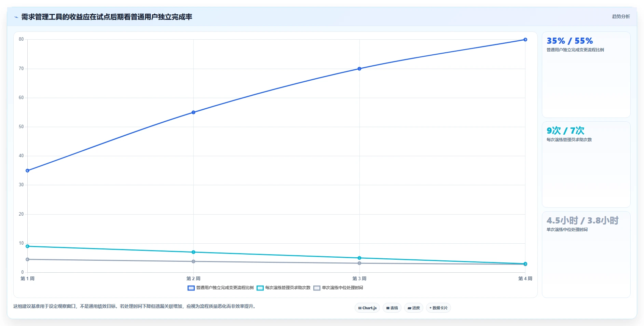The height and width of the screenshot is (326, 644).
Task: Click the cyan data point at 第 1 周
Action: coord(28,246)
